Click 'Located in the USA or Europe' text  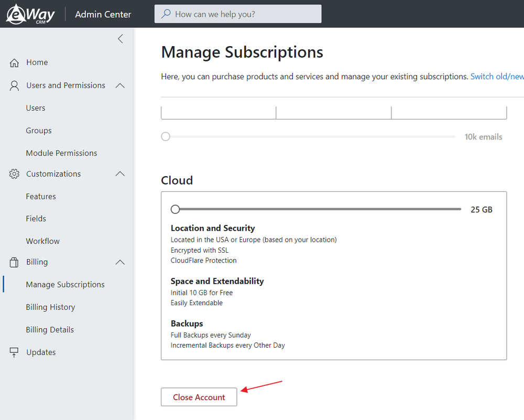(215, 240)
